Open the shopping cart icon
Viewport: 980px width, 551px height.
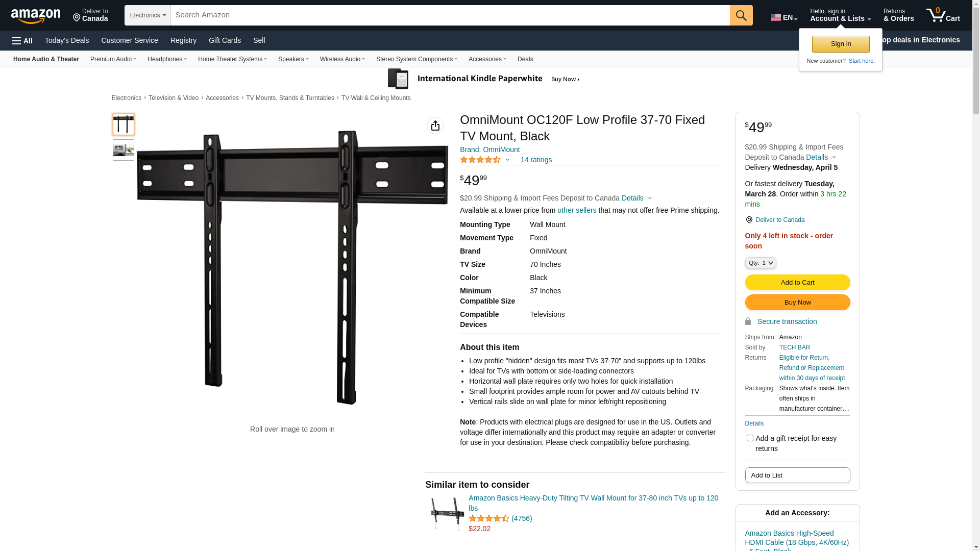tap(943, 15)
